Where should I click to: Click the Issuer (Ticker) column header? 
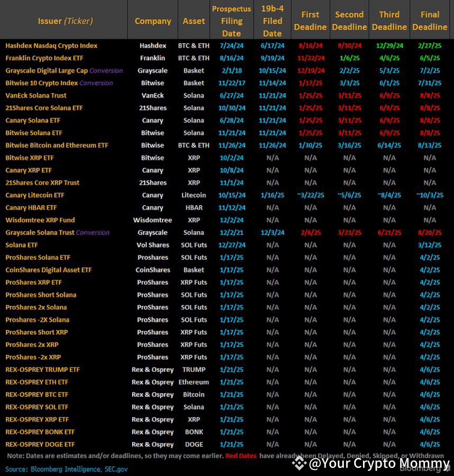point(65,21)
